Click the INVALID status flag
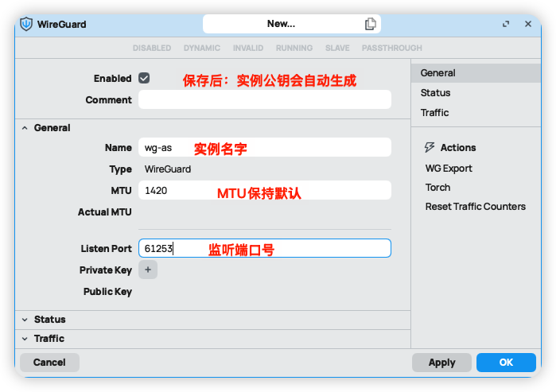The height and width of the screenshot is (392, 556). coord(248,49)
